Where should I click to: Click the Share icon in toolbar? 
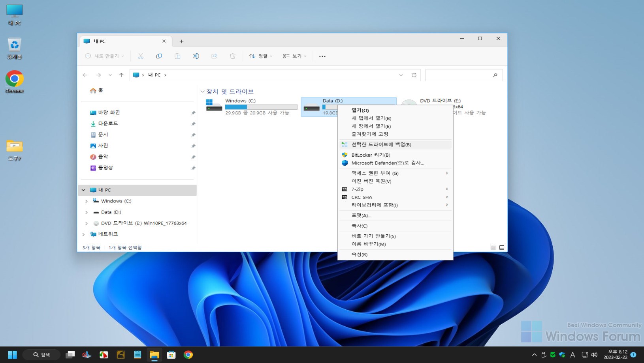214,56
